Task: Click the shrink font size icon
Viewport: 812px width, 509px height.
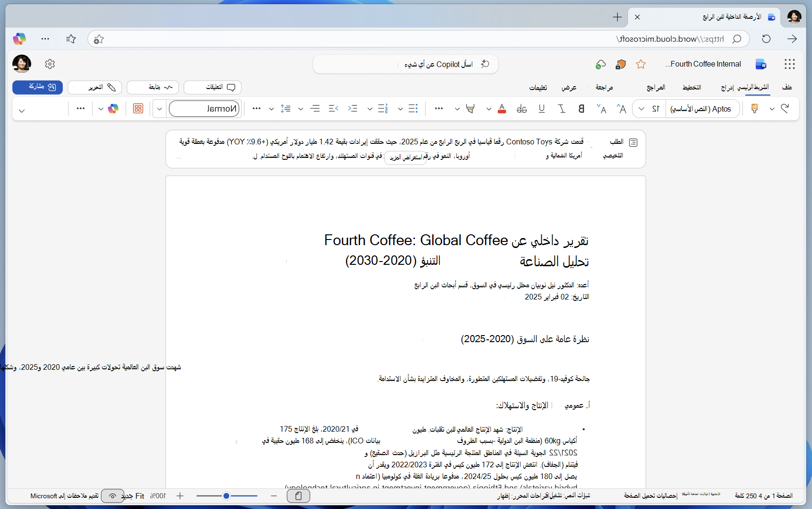Action: pyautogui.click(x=602, y=109)
